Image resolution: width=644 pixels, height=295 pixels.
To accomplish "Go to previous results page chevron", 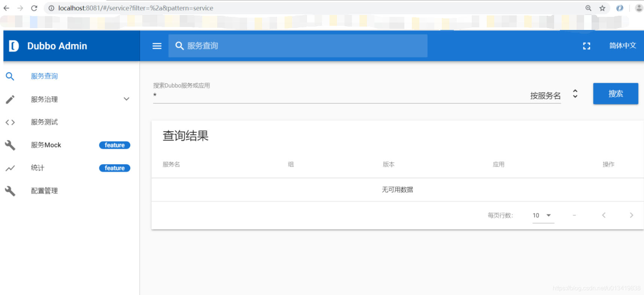I will (604, 215).
